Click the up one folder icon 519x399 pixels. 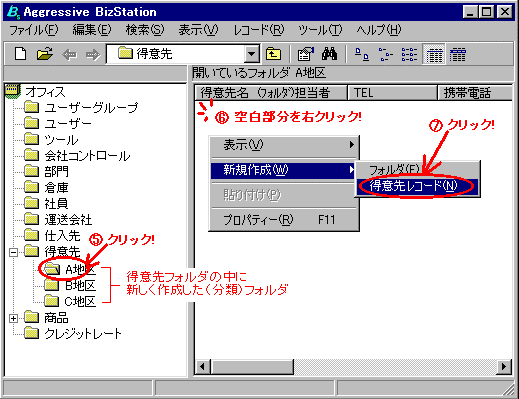coord(273,54)
